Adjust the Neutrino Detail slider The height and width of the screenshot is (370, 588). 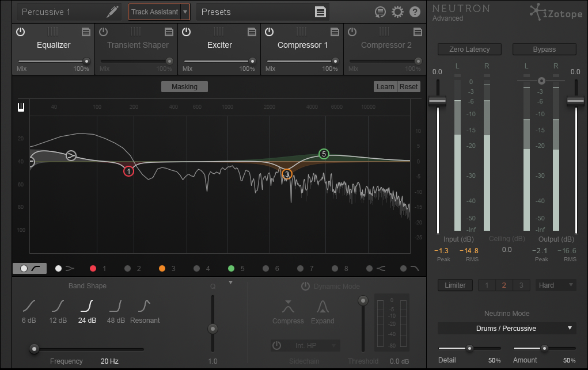pos(469,348)
